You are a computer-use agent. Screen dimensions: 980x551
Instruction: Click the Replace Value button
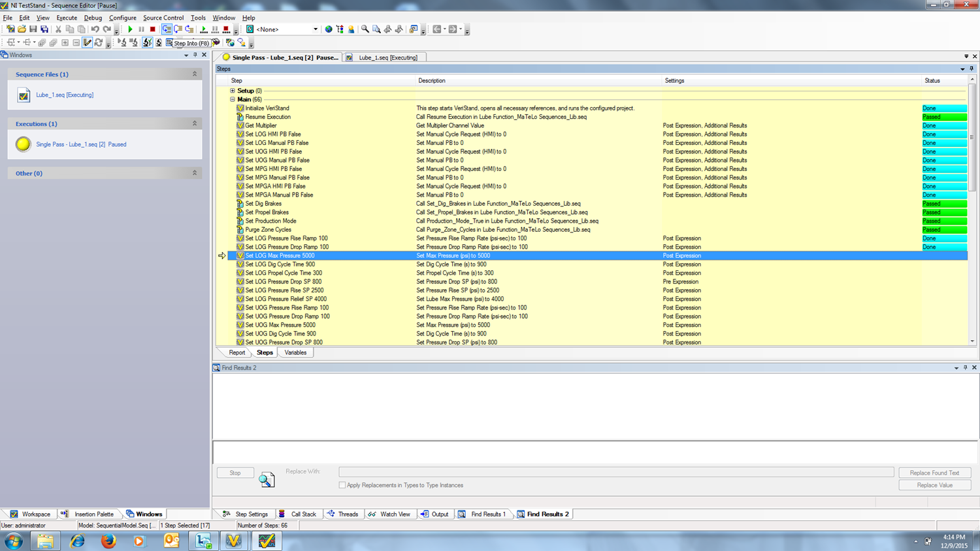coord(934,485)
